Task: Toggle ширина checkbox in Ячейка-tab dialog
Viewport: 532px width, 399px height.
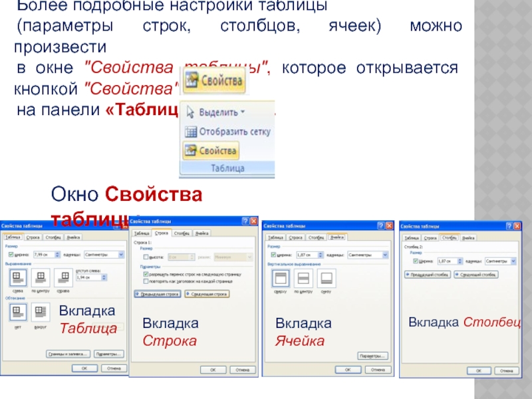Action: click(273, 255)
